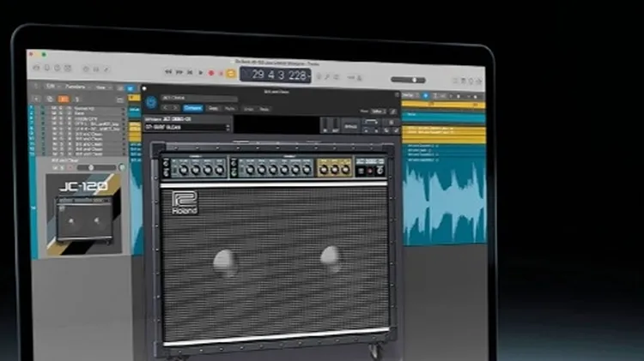The height and width of the screenshot is (361, 644).
Task: Click the JC-120 plugin thumbnail in inspector
Action: point(84,214)
